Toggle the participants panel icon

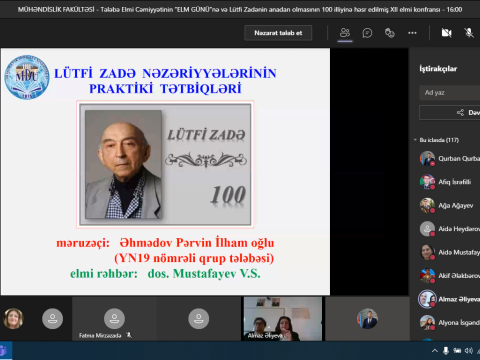345,33
